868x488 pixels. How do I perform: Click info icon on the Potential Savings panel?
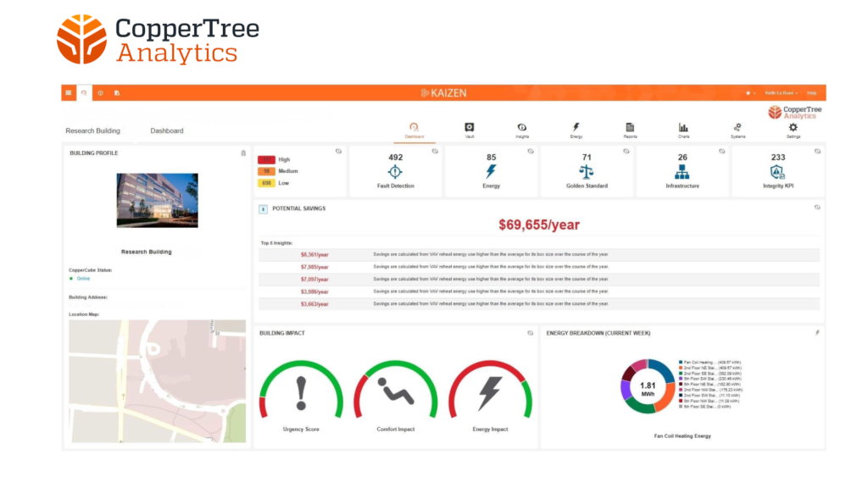[817, 207]
